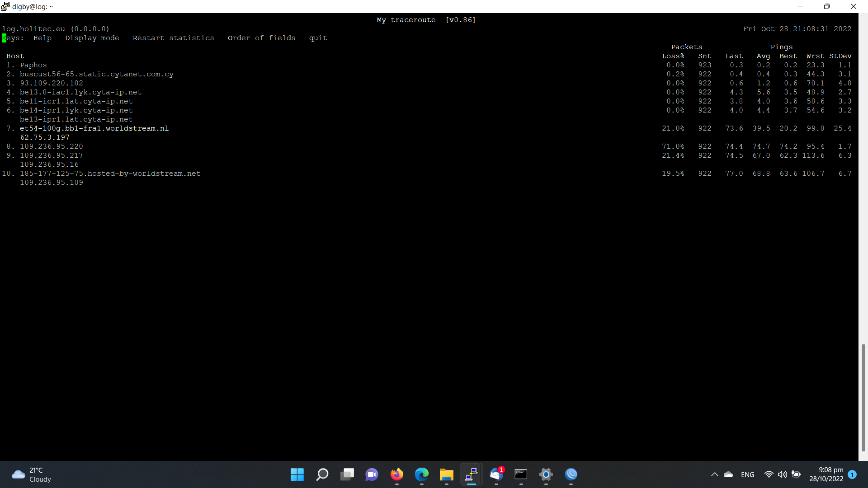Open the clock and date flyout

coord(826,474)
